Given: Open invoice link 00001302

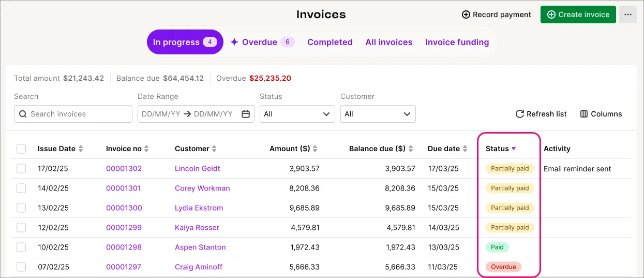Looking at the screenshot, I should tap(124, 168).
